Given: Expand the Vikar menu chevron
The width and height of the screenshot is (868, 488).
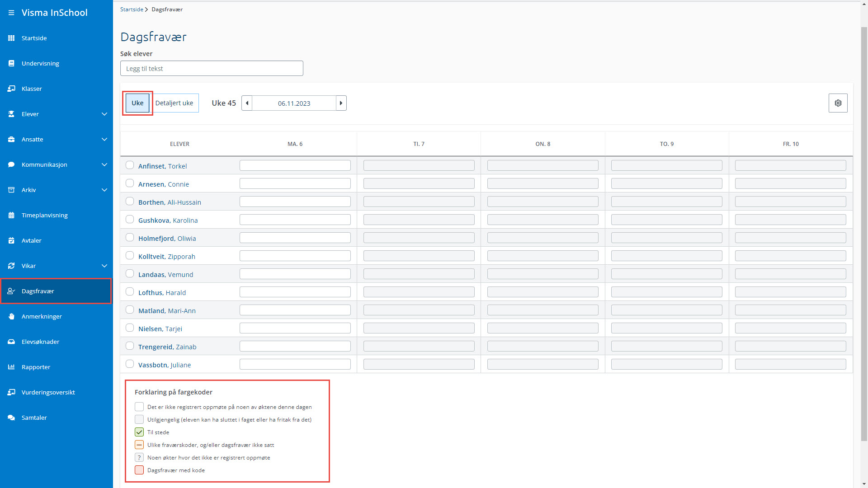Looking at the screenshot, I should click(x=104, y=266).
